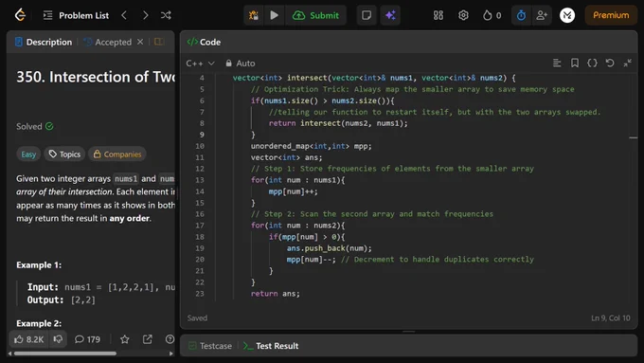Click the Easy difficulty tag
Viewport: 644px width, 363px height.
[28, 154]
